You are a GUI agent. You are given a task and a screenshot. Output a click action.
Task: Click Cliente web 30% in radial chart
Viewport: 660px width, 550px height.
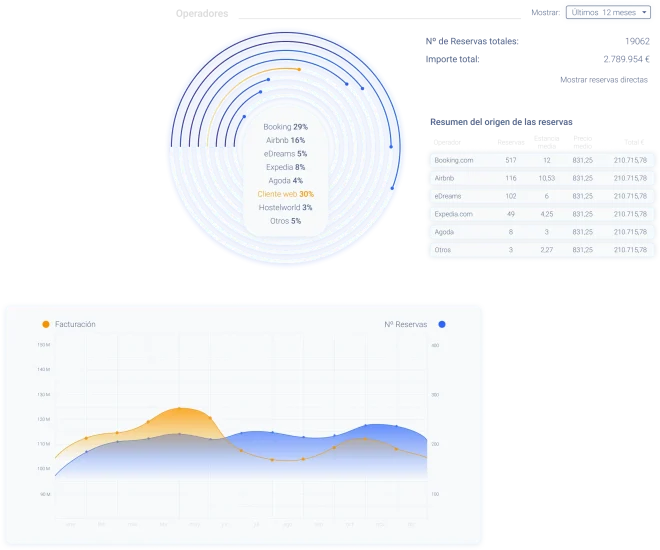coord(285,194)
